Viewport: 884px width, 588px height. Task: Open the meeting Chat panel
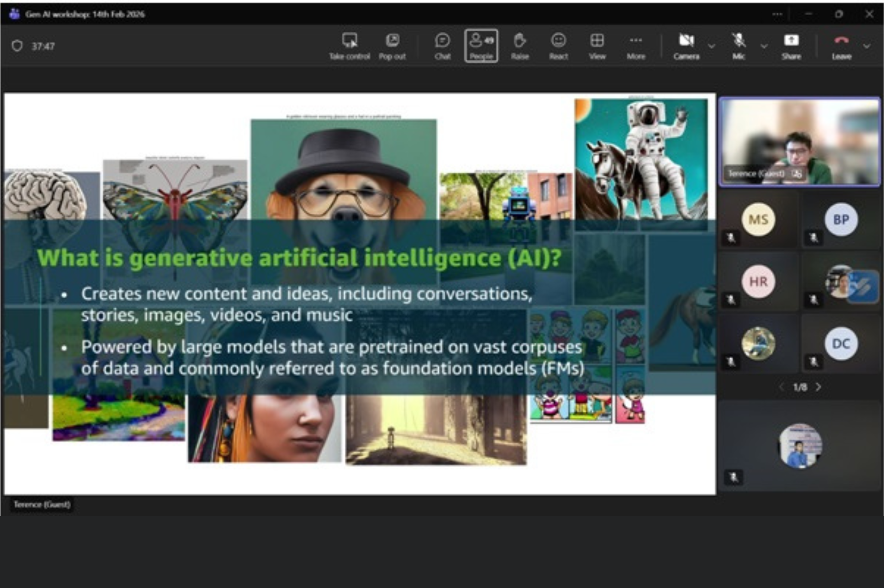443,41
